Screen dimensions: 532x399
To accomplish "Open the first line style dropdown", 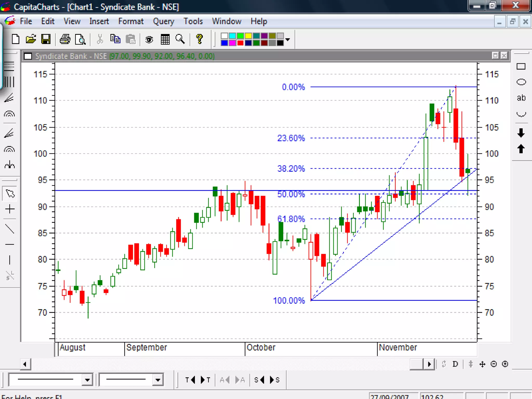I will tap(87, 380).
